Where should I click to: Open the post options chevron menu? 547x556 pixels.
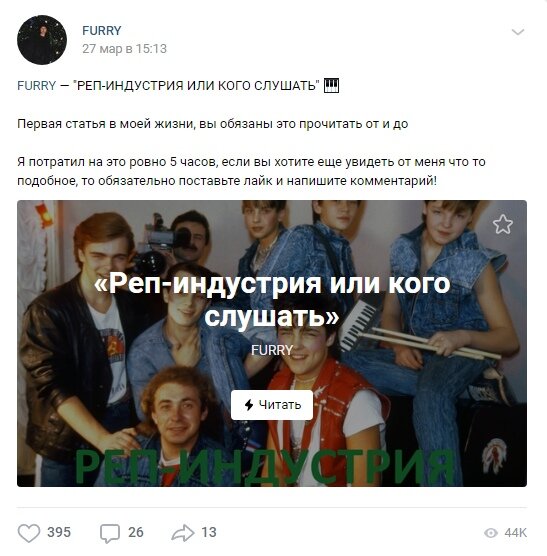(518, 32)
